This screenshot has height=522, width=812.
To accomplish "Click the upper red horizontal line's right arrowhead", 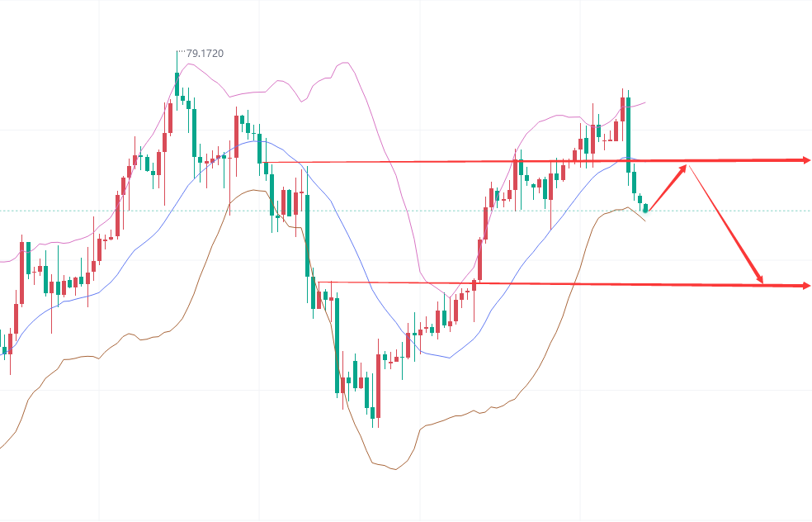I will [805, 159].
